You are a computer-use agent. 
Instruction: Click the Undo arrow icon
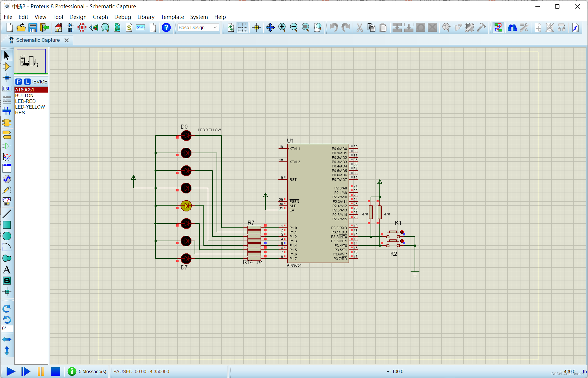tap(334, 27)
